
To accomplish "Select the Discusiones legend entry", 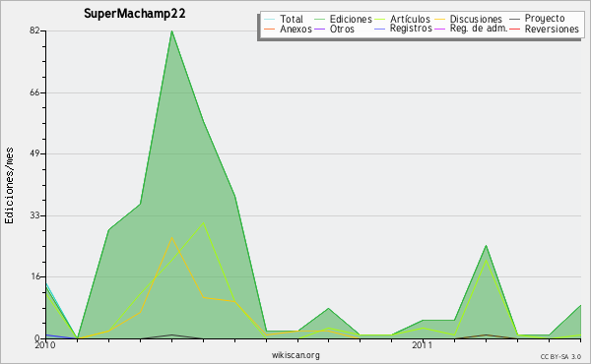I will pos(469,19).
